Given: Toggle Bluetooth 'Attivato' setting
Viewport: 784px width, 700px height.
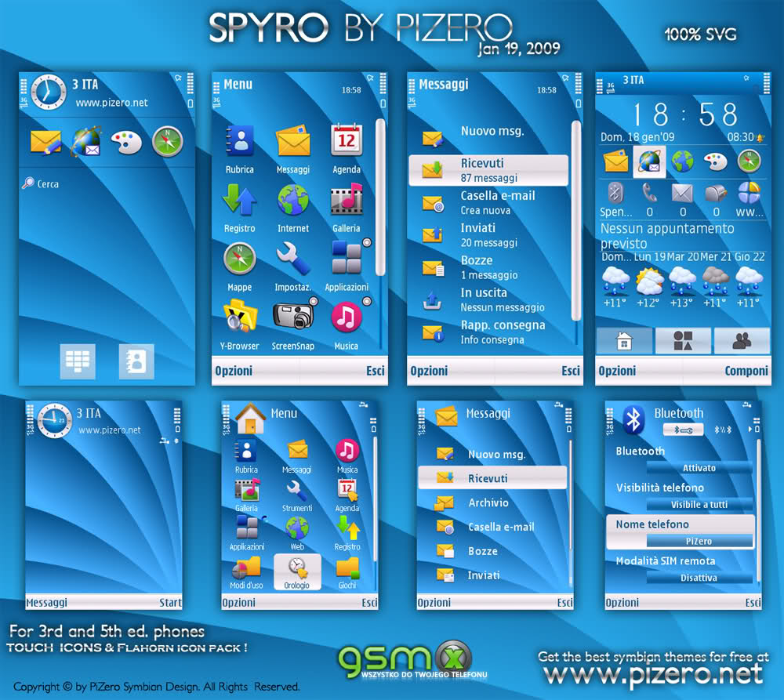Looking at the screenshot, I should click(x=699, y=468).
